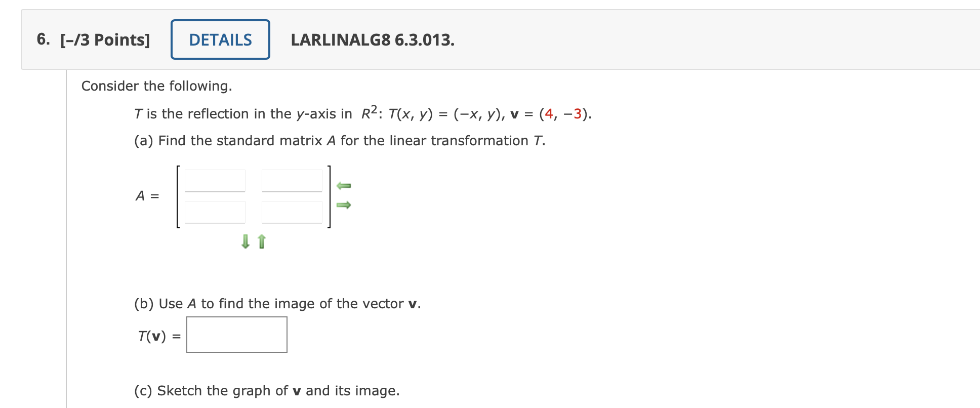Image resolution: width=980 pixels, height=408 pixels.
Task: Click the green left arrow to remove a matrix column
Action: coord(344,185)
